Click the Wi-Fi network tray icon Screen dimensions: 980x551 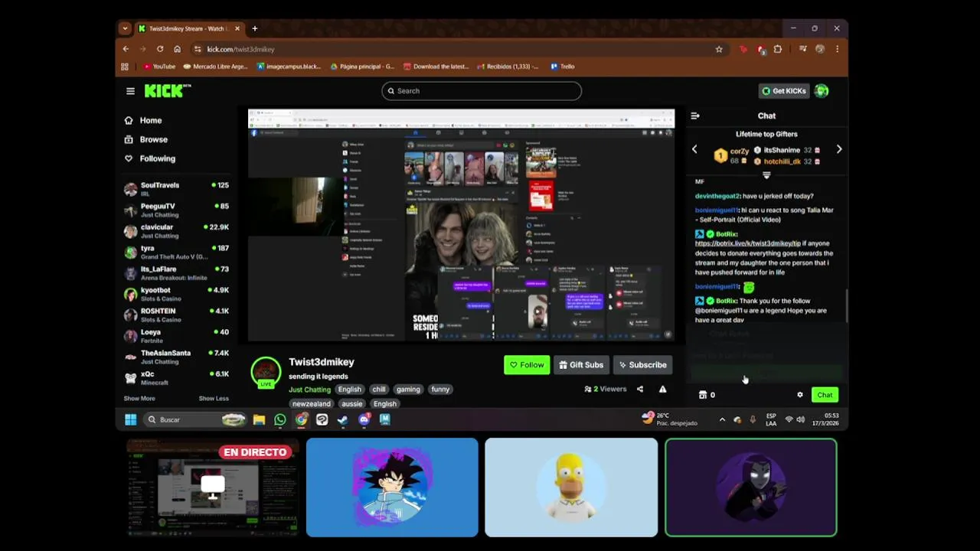(x=789, y=419)
